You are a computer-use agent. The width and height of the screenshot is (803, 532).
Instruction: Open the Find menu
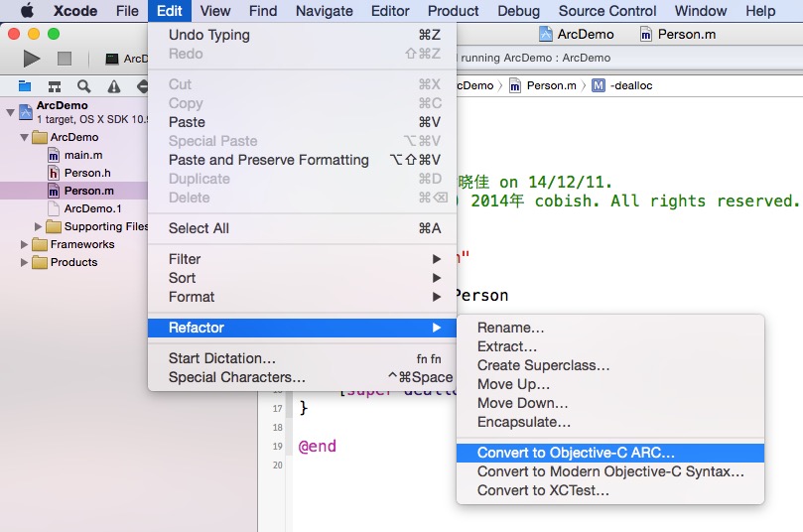coord(263,11)
